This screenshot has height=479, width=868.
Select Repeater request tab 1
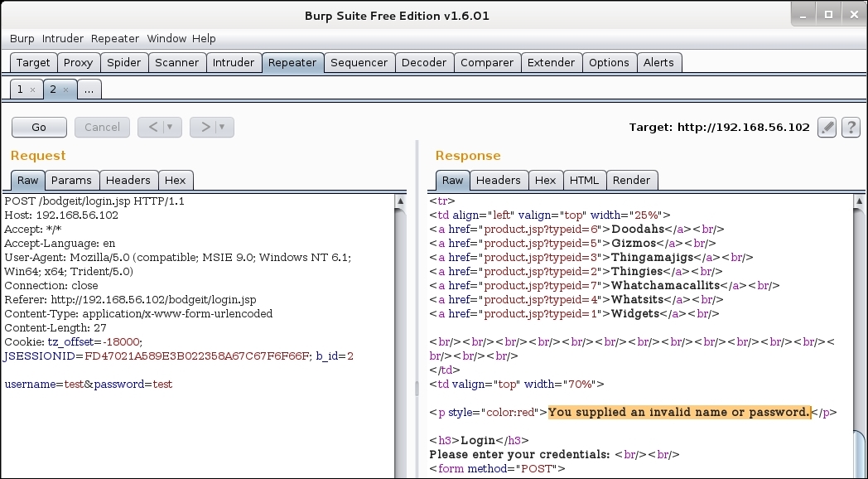click(x=21, y=90)
